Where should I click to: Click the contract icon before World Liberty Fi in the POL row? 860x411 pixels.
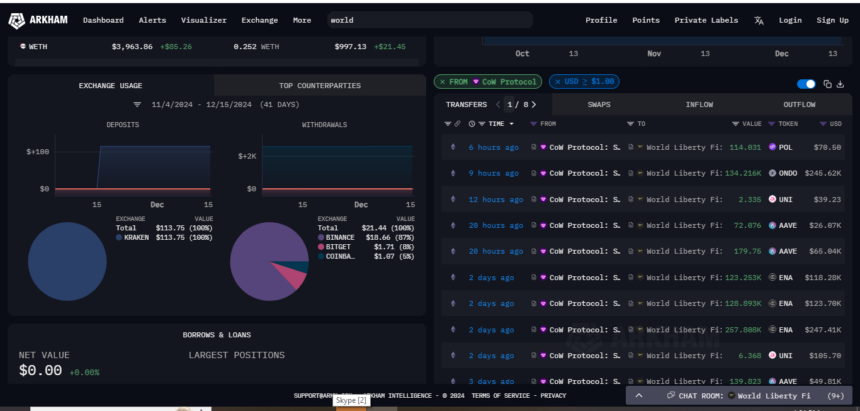click(x=631, y=147)
